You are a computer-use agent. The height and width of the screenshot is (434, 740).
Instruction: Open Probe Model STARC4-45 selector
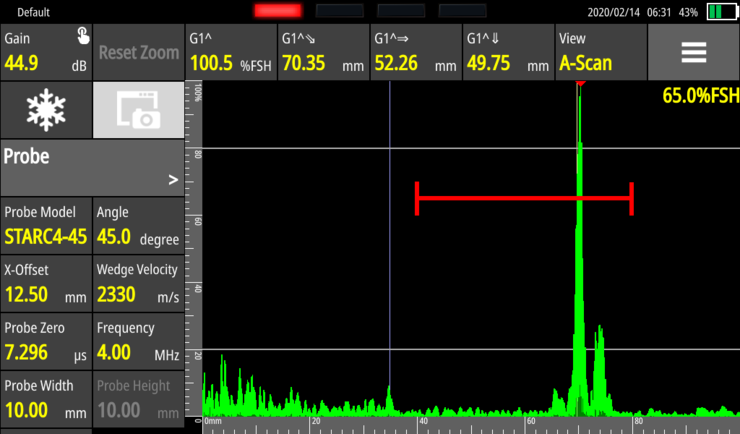pos(46,226)
